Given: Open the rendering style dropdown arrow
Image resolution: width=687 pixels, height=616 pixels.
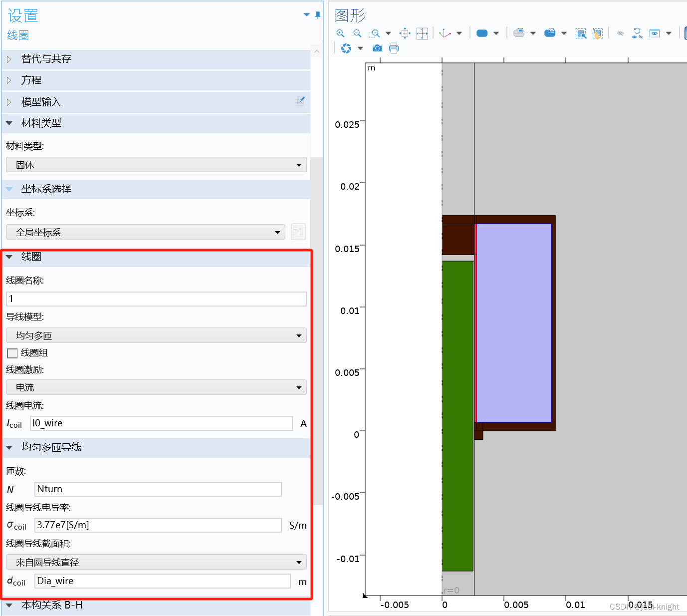Looking at the screenshot, I should (496, 33).
